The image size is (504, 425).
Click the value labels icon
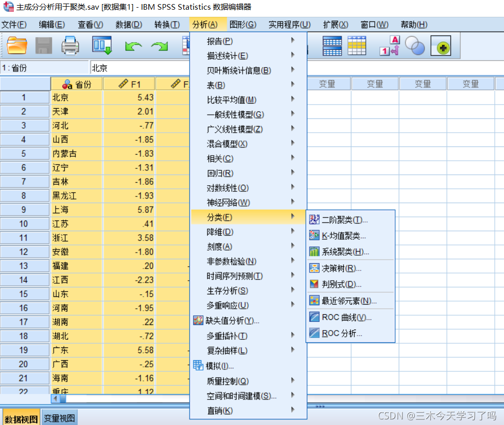pyautogui.click(x=390, y=45)
